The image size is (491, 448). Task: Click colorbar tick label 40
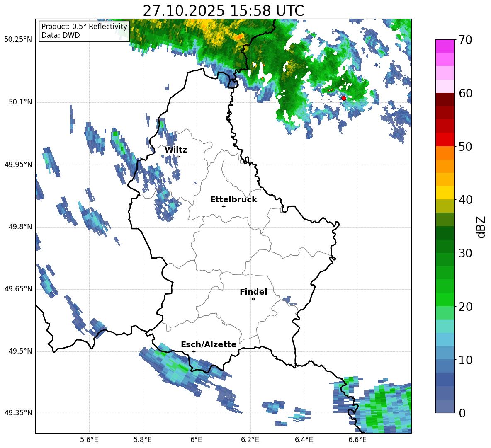tap(465, 200)
